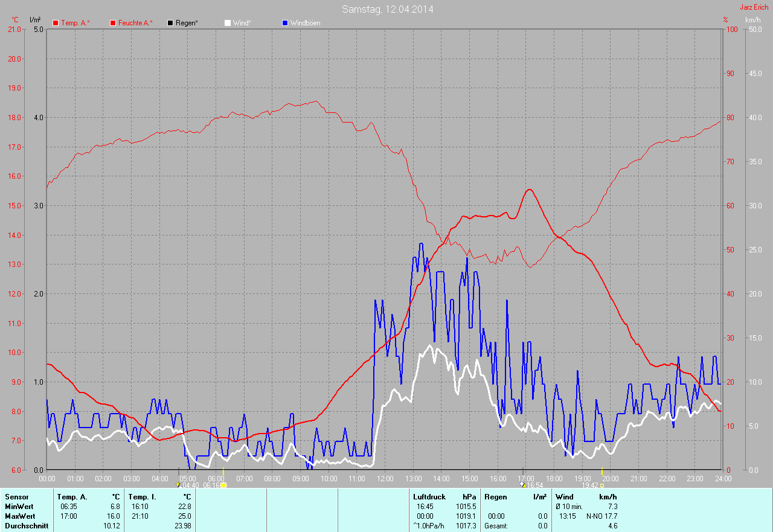This screenshot has height=532, width=773.
Task: Click the "Durchschnitt" row label
Action: 26,525
